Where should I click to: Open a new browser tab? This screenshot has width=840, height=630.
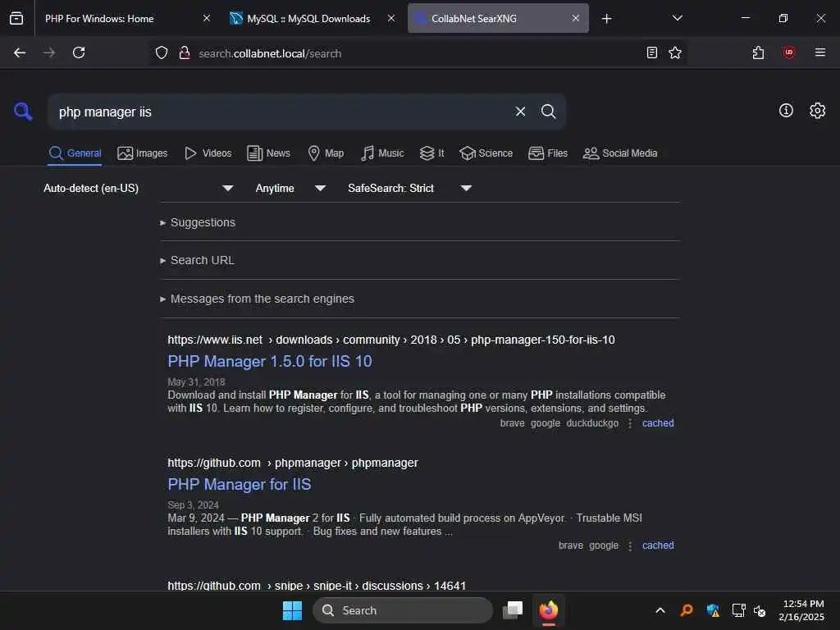click(606, 19)
